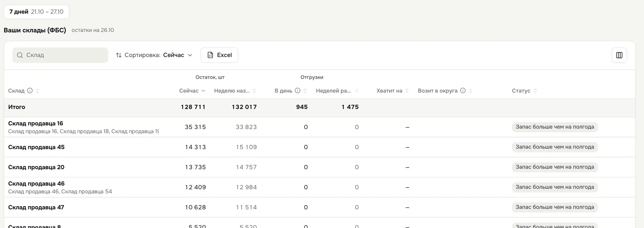Click the info icon beside Возит в округа

click(463, 91)
